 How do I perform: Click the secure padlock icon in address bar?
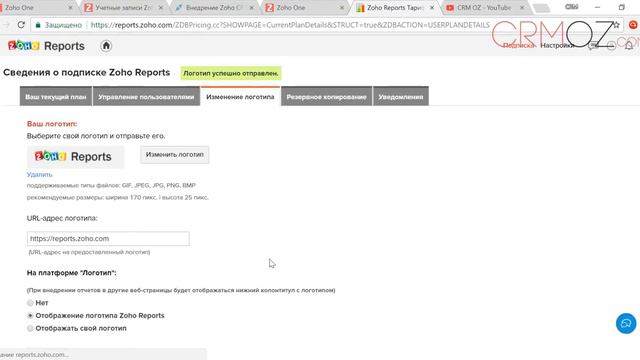click(38, 25)
